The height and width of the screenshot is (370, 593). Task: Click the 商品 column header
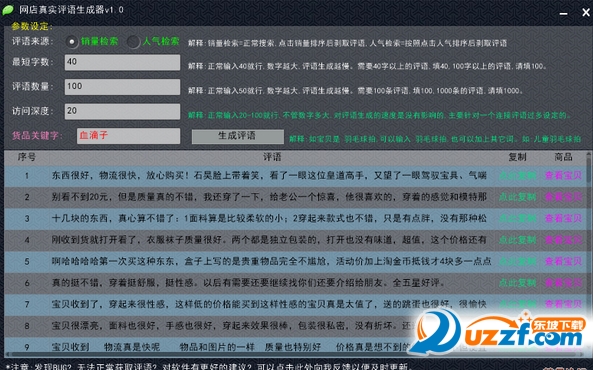coord(563,157)
